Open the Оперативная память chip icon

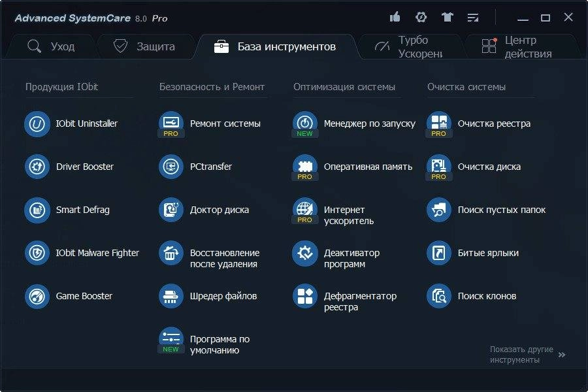click(305, 167)
